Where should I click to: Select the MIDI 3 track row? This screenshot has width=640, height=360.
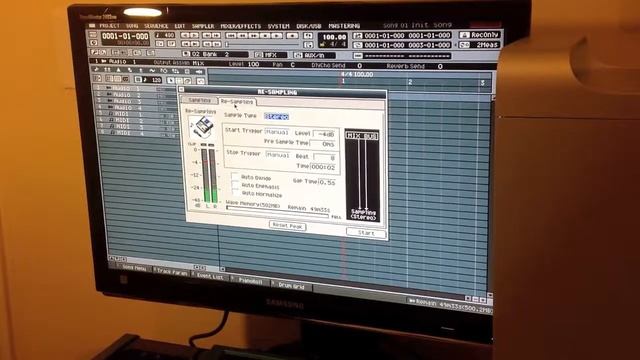[138, 127]
